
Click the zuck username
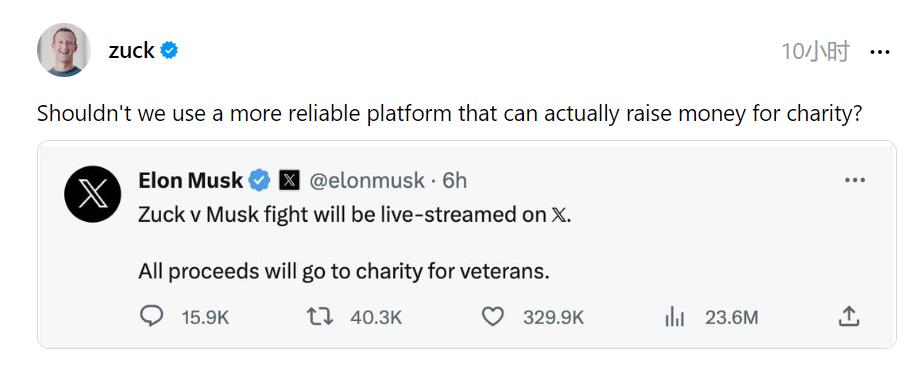(131, 51)
